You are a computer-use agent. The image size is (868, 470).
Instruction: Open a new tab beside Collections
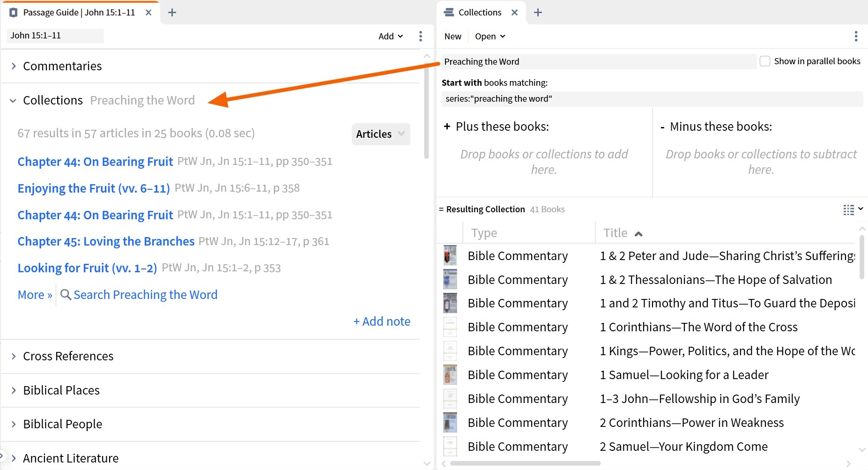point(538,13)
